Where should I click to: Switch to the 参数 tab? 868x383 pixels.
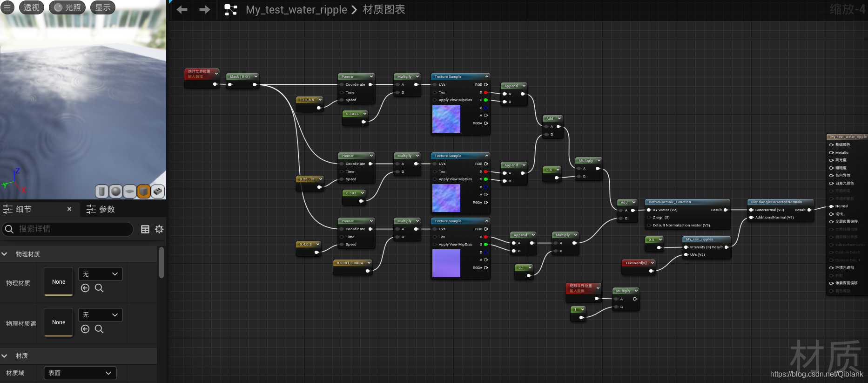pyautogui.click(x=101, y=209)
